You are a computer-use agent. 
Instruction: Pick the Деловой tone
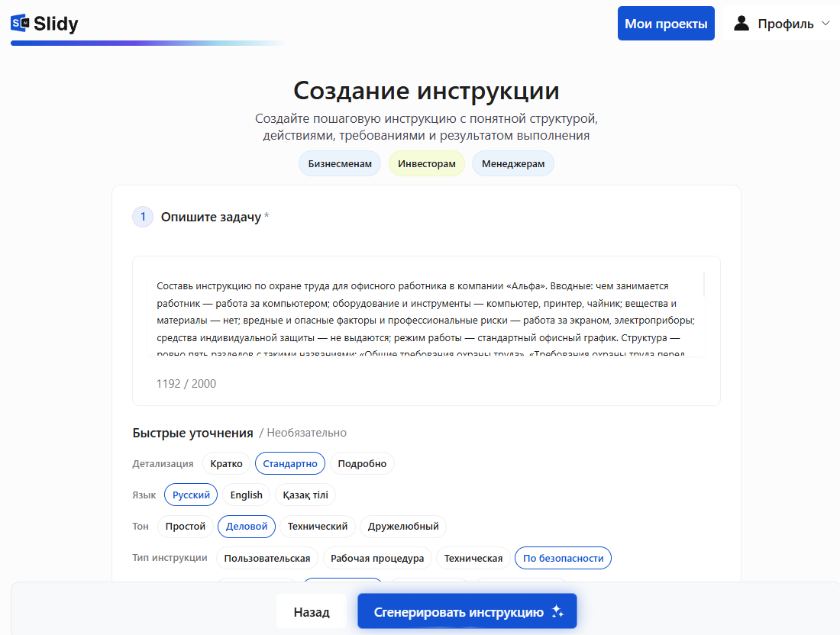point(247,527)
